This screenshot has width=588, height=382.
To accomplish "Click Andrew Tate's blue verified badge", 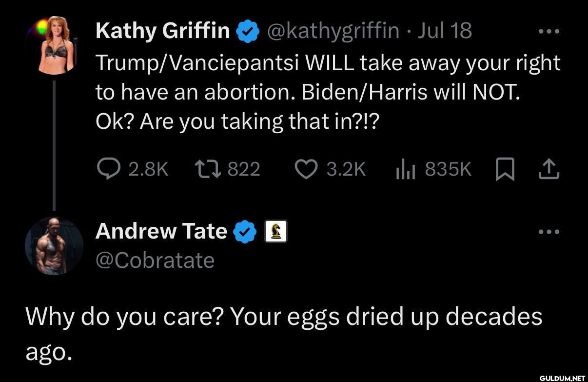I will click(x=245, y=232).
